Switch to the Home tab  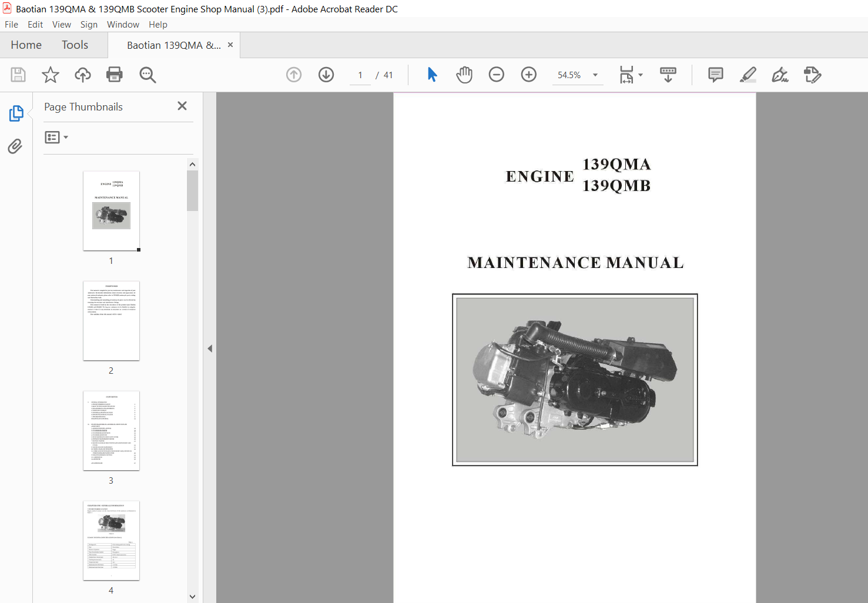pos(26,45)
